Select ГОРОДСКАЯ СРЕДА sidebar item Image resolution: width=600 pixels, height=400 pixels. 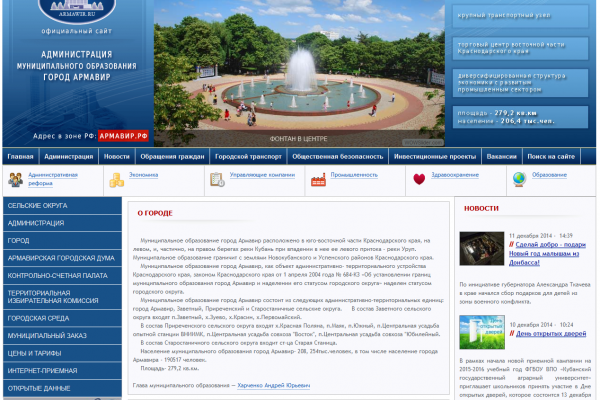[x=62, y=318]
